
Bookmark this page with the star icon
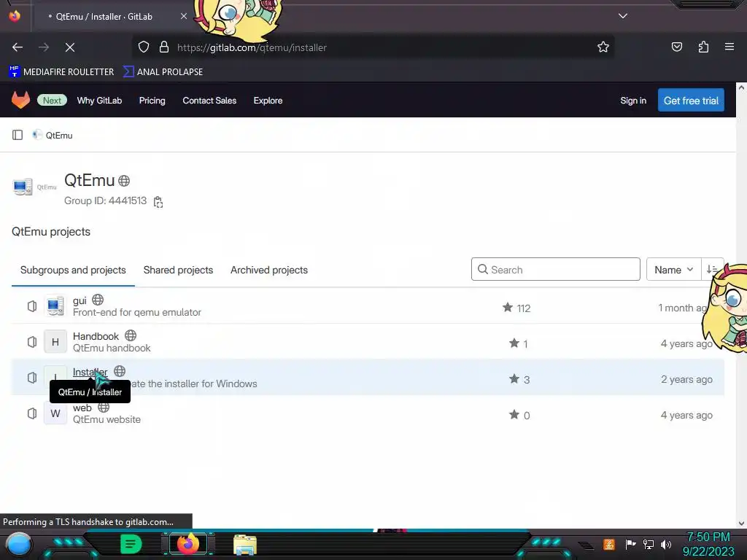[603, 47]
